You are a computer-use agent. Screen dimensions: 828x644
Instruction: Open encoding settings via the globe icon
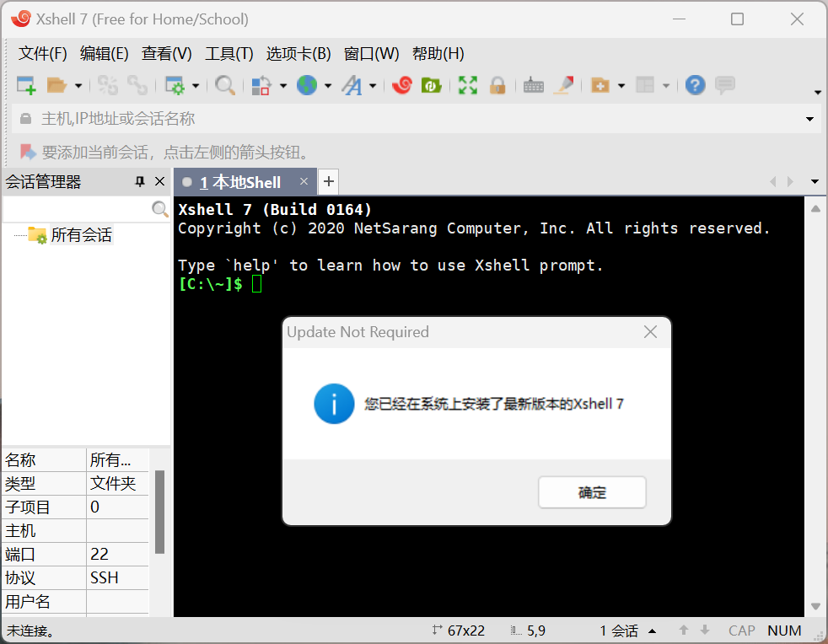pos(309,84)
